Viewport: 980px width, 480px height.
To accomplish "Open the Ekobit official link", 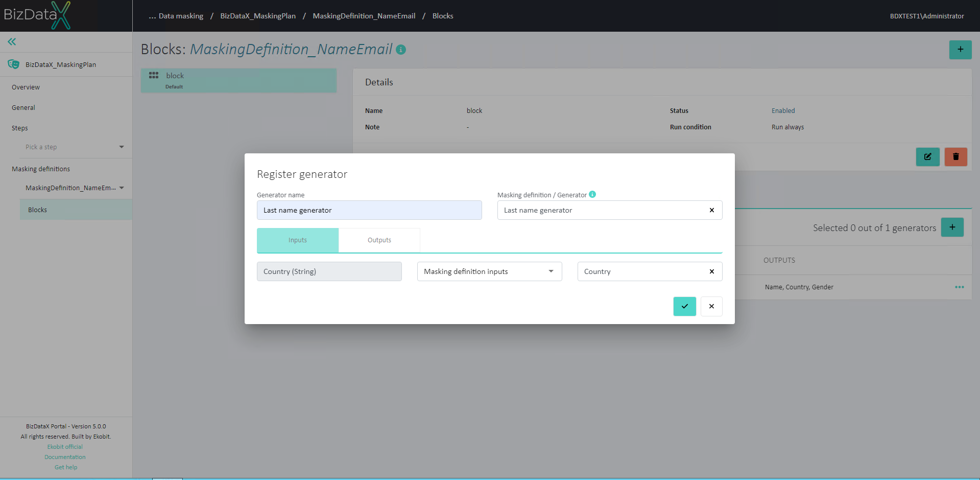I will pyautogui.click(x=65, y=447).
